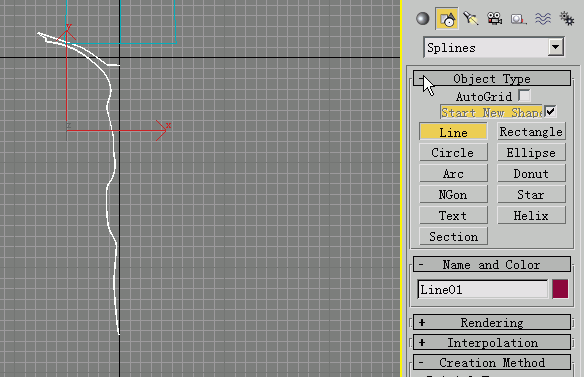Activate the Ellipse spline tool
The height and width of the screenshot is (377, 584).
[531, 153]
